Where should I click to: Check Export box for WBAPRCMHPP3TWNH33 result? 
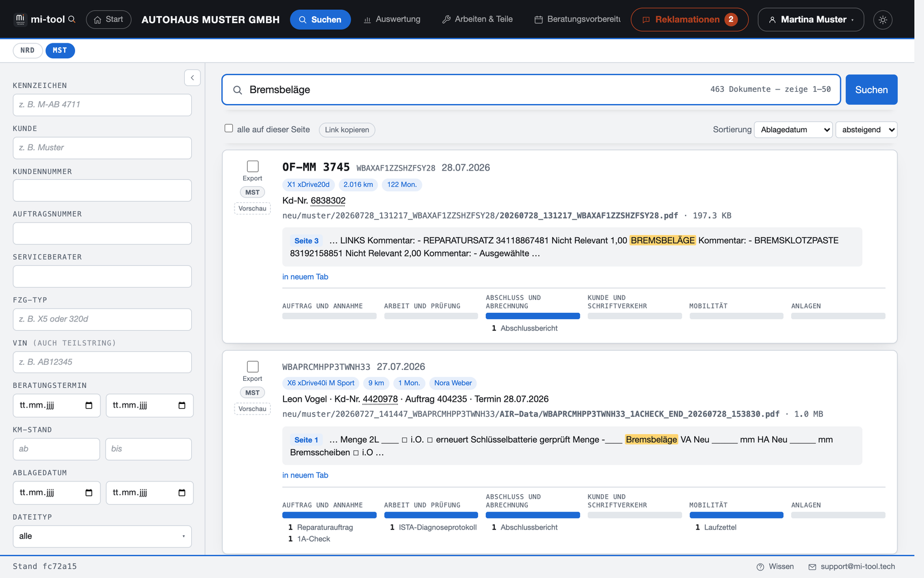(252, 366)
